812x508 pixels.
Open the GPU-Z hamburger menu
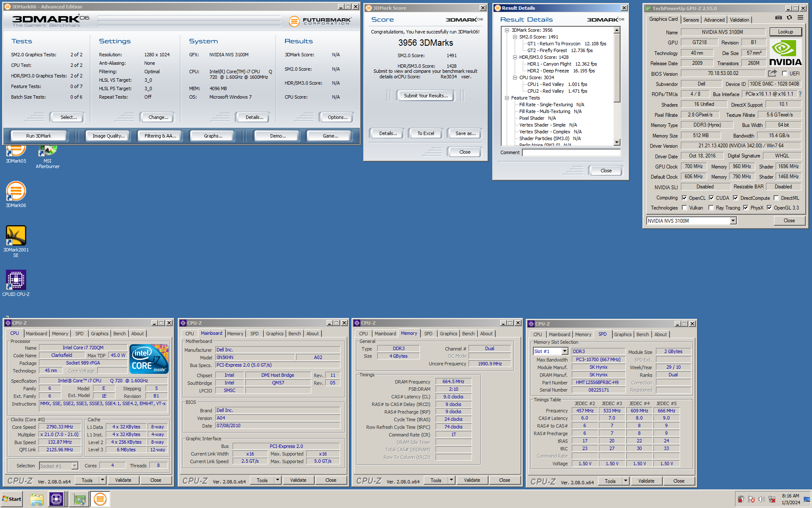[800, 18]
